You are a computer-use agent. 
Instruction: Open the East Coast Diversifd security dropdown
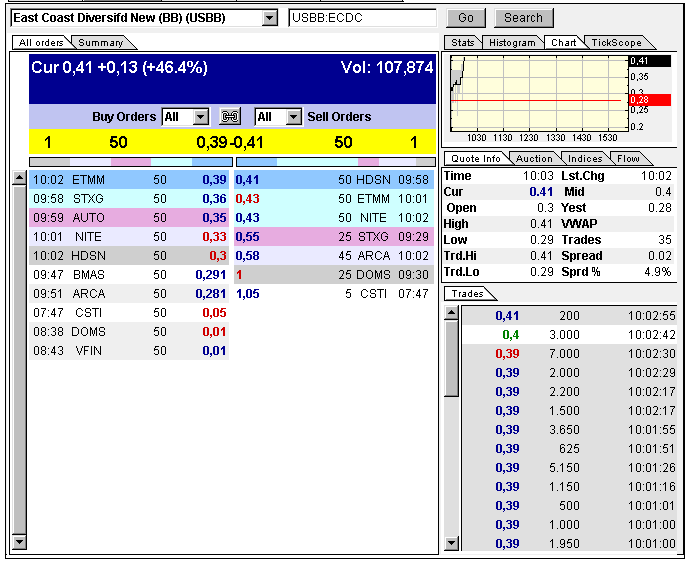point(269,18)
